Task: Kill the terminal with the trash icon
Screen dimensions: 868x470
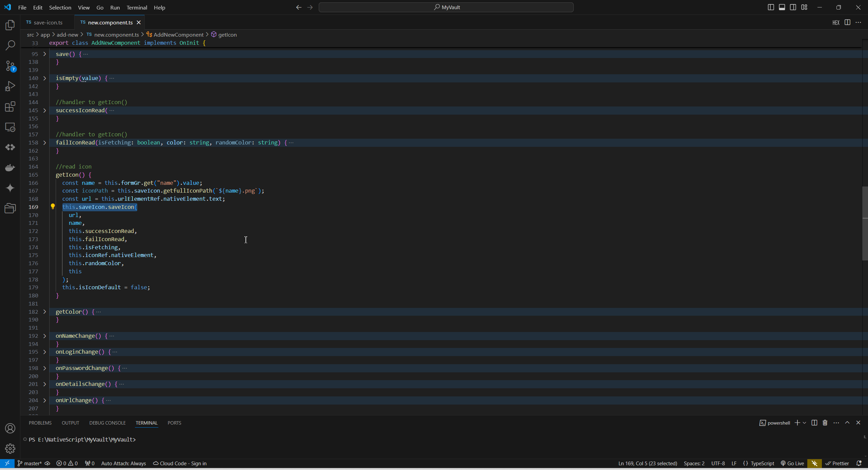Action: pyautogui.click(x=825, y=423)
